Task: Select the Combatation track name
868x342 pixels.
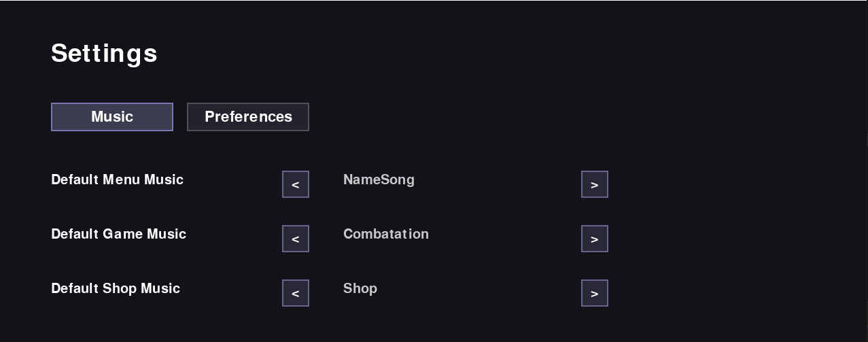Action: click(x=386, y=234)
